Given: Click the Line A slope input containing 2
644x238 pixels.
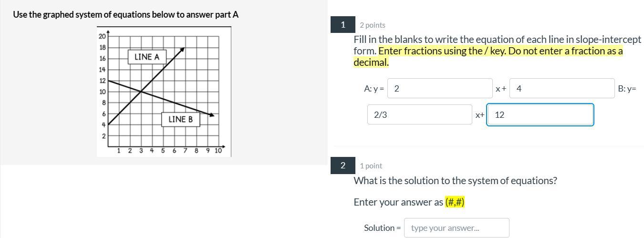Looking at the screenshot, I should [x=439, y=88].
